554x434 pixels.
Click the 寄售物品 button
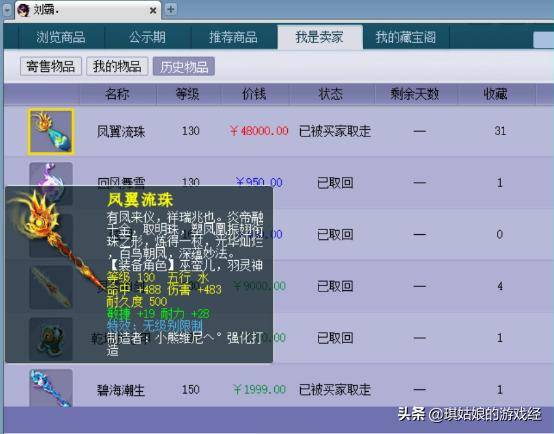click(x=51, y=66)
